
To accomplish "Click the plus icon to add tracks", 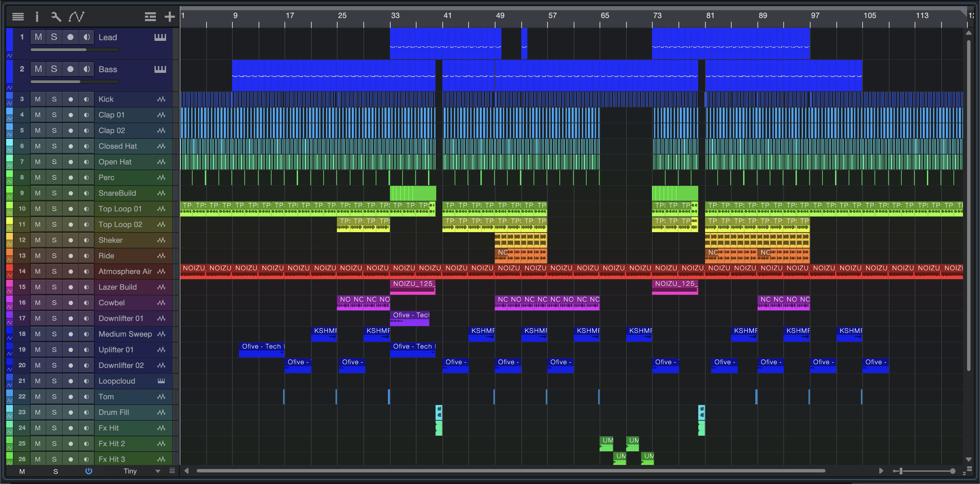I will point(169,16).
